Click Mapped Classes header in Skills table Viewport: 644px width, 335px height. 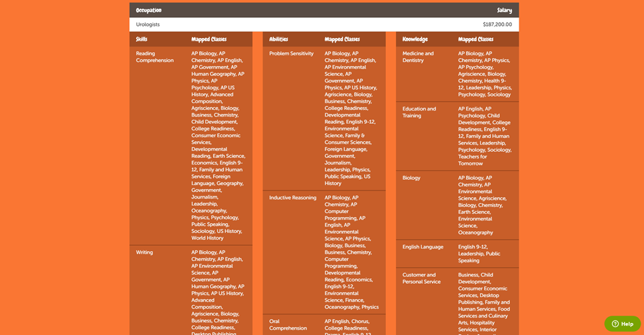(x=209, y=39)
